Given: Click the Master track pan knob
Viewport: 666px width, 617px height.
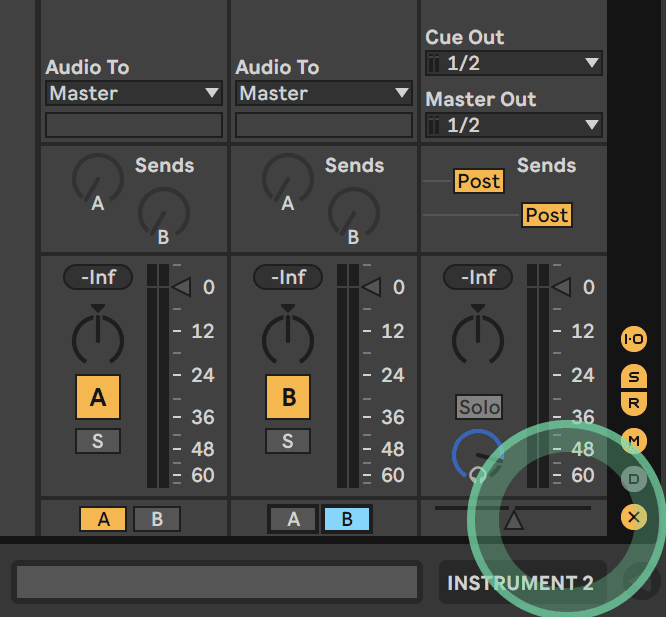Looking at the screenshot, I should 478,339.
